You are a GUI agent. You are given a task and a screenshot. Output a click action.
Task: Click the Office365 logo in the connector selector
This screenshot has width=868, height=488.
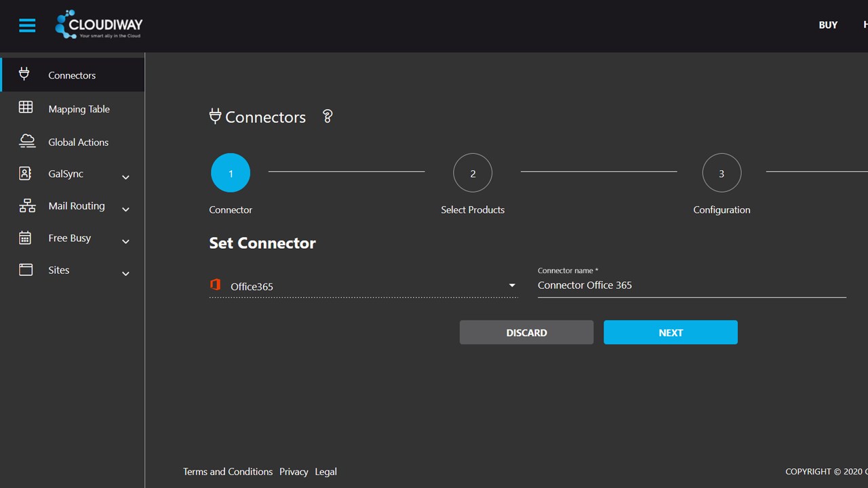tap(215, 285)
